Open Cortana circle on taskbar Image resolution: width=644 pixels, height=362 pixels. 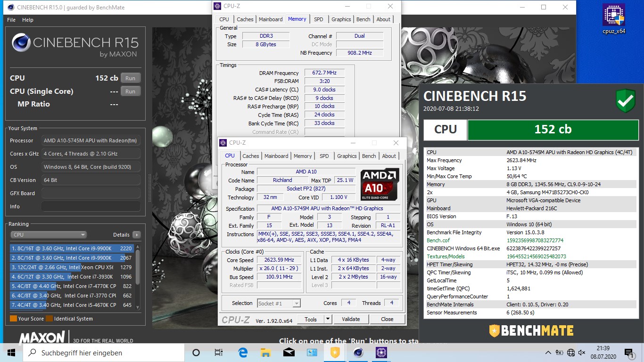coord(196,353)
